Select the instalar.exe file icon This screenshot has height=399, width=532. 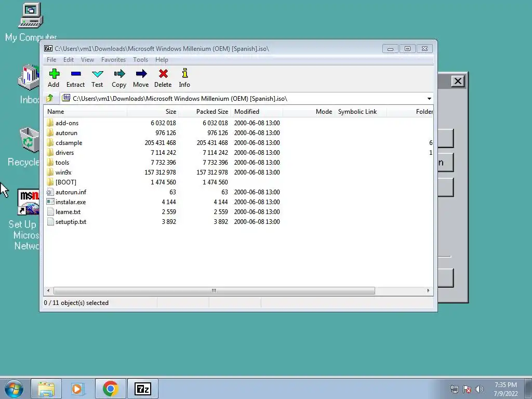50,202
